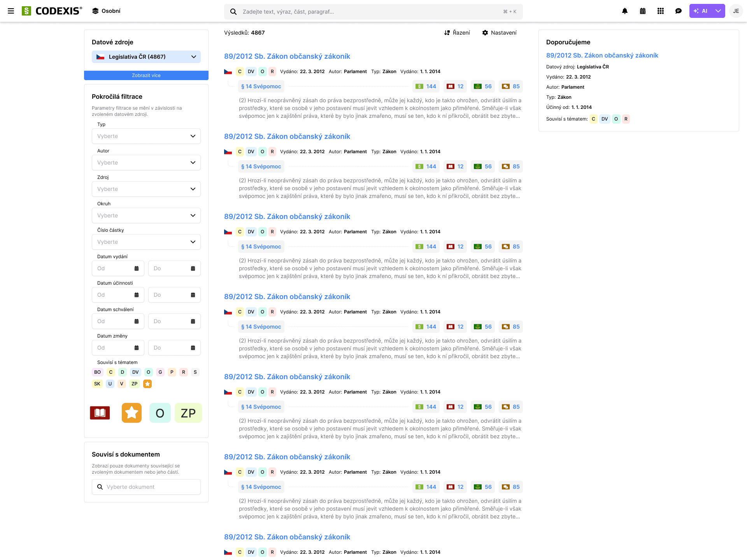Screen dimensions: 747x560
Task: Toggle the G topic filter tag
Action: coord(160,372)
